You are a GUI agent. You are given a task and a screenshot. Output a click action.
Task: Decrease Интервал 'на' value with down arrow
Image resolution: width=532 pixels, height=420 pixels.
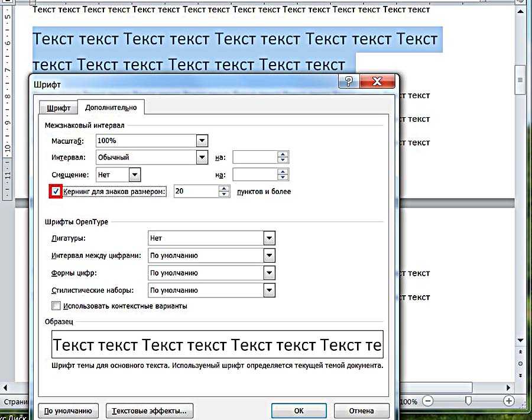283,160
